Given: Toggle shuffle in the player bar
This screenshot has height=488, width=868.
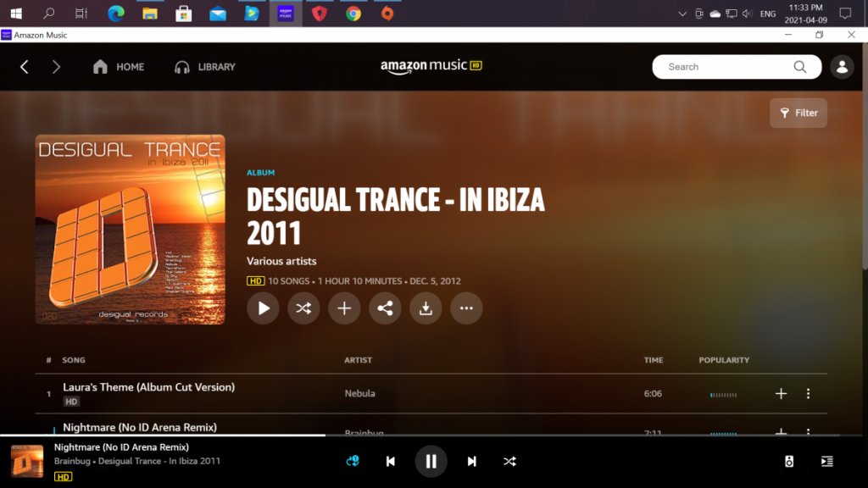Looking at the screenshot, I should coord(509,461).
